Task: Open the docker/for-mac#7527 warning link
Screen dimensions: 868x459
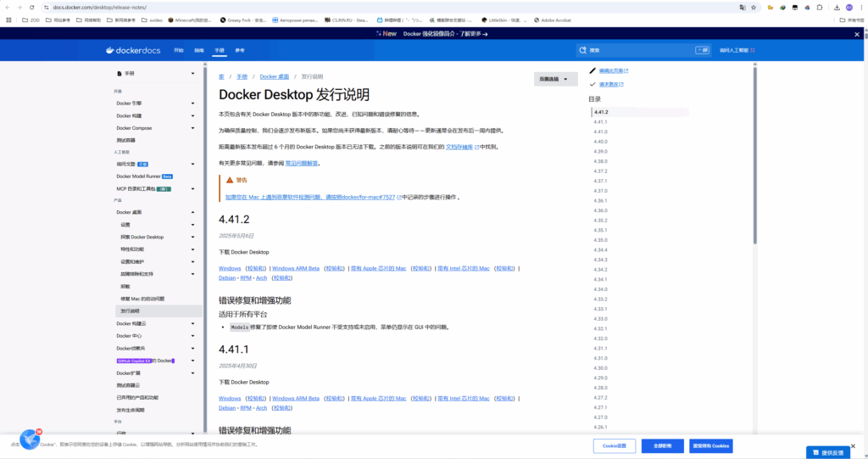Action: (x=310, y=197)
